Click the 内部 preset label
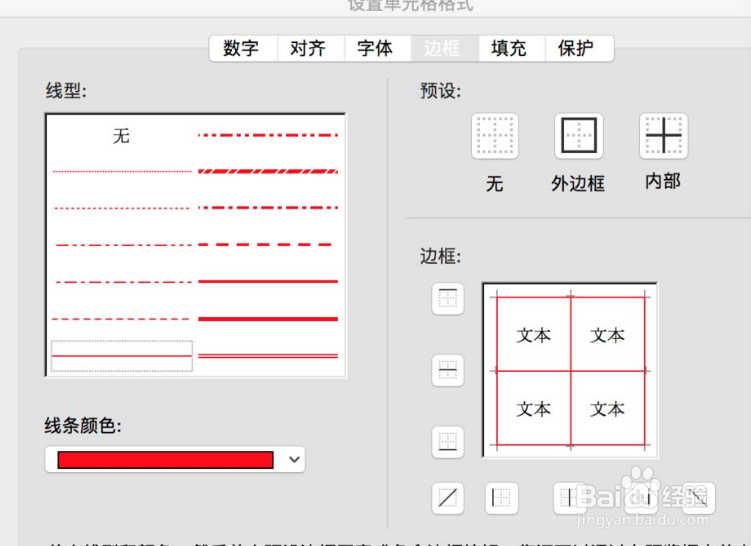 (663, 182)
